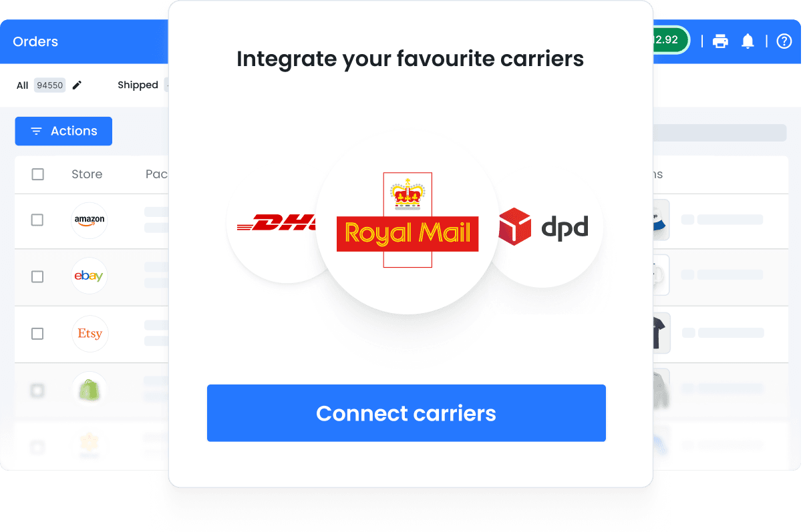Screen dimensions: 803x532
Task: Check the eBay order row checkbox
Action: 37,276
